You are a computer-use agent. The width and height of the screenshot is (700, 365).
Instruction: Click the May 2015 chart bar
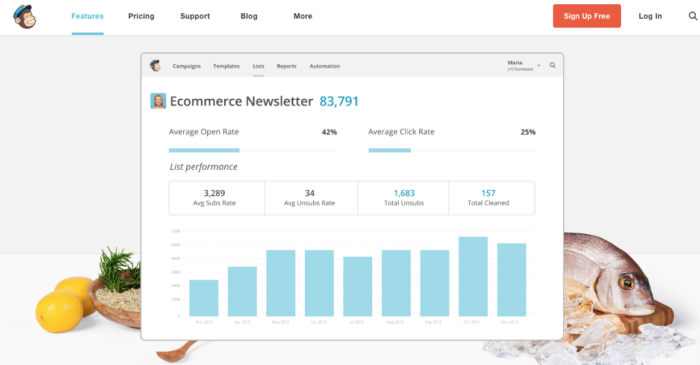coord(281,283)
